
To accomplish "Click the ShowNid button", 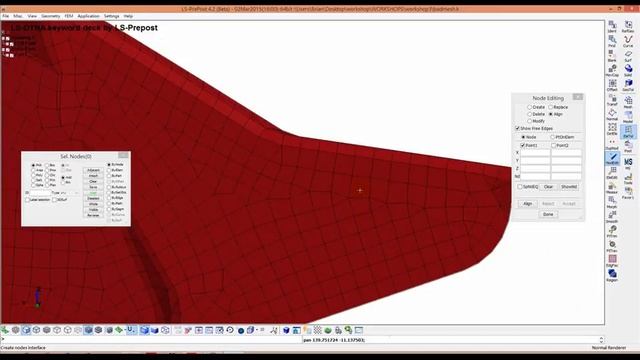I will click(569, 187).
